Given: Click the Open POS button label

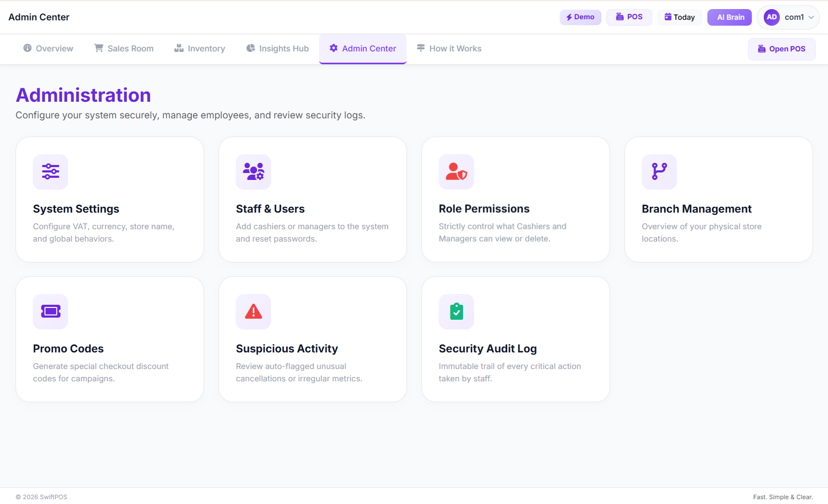Looking at the screenshot, I should (787, 49).
